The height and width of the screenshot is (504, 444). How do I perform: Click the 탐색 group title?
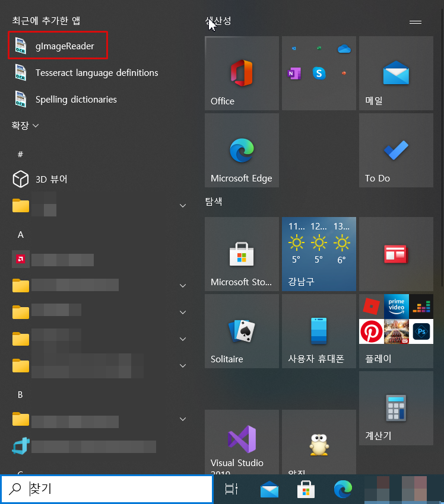click(214, 202)
